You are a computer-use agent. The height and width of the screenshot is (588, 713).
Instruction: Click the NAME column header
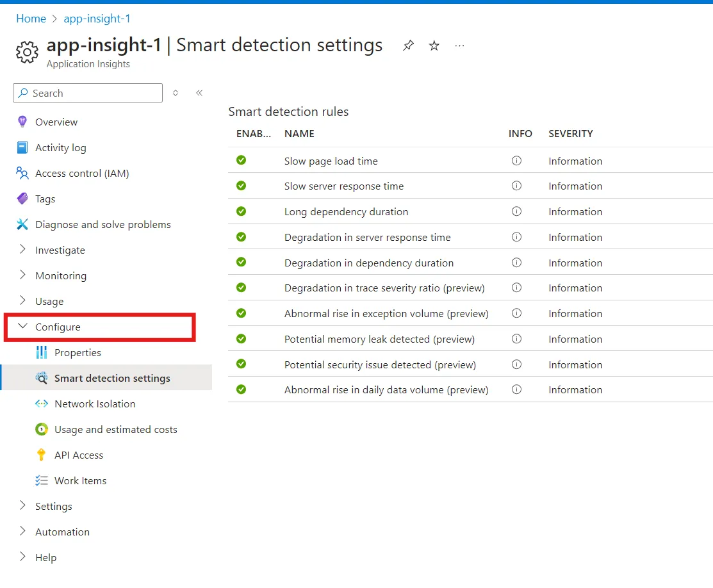pyautogui.click(x=299, y=134)
